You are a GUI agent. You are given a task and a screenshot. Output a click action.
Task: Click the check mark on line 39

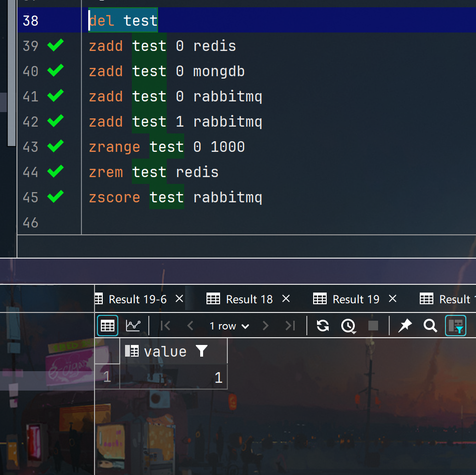[56, 45]
